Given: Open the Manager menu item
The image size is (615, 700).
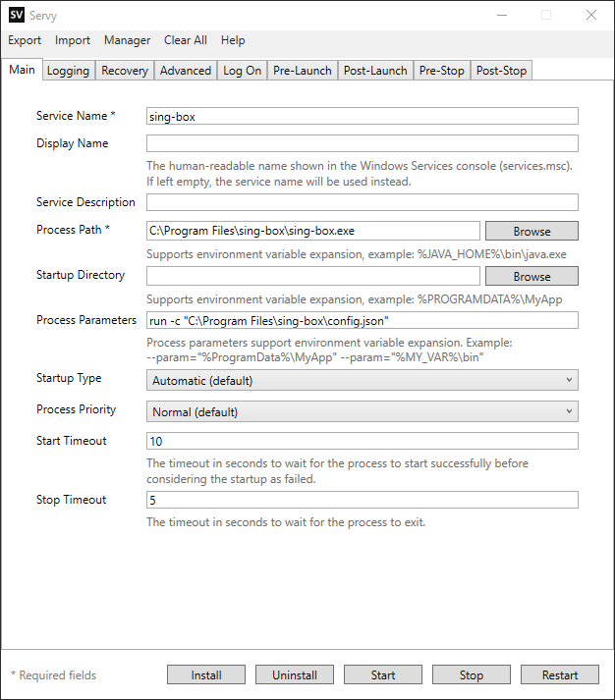Looking at the screenshot, I should 128,40.
